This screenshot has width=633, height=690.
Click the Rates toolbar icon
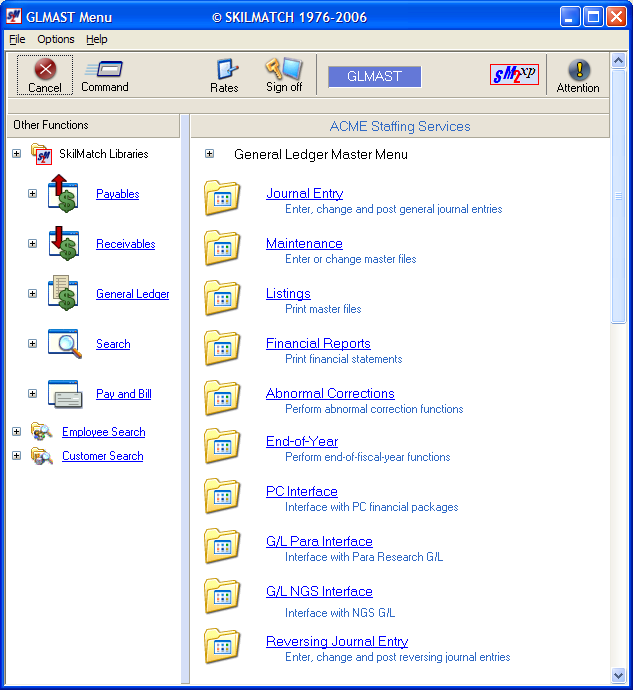(x=227, y=70)
